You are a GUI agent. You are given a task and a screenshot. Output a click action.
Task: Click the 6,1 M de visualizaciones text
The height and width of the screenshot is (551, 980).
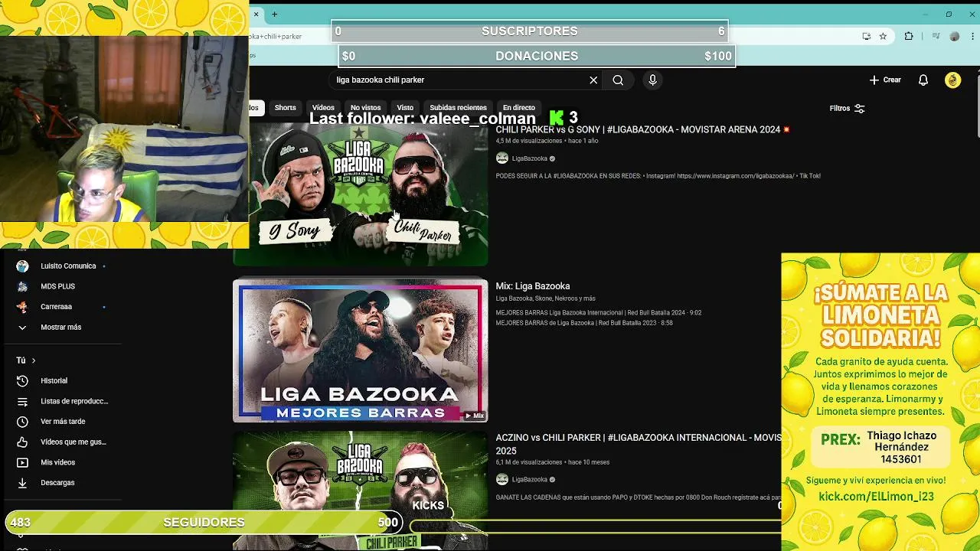click(529, 462)
